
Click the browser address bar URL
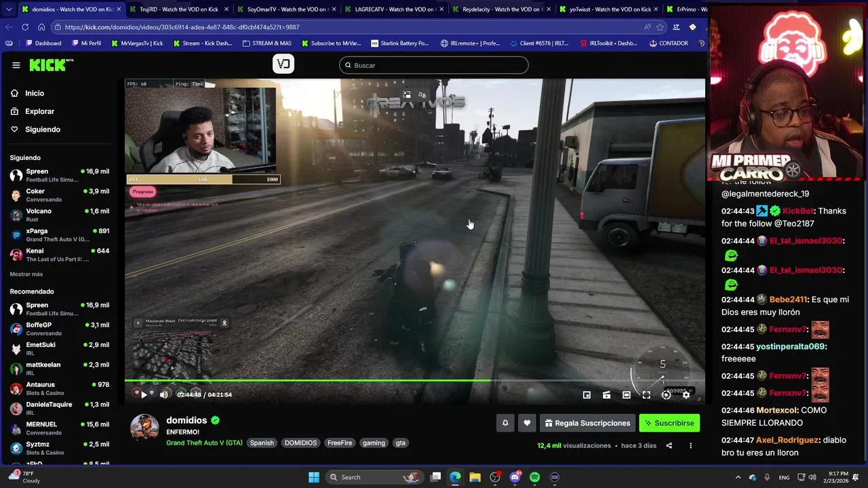coord(182,27)
